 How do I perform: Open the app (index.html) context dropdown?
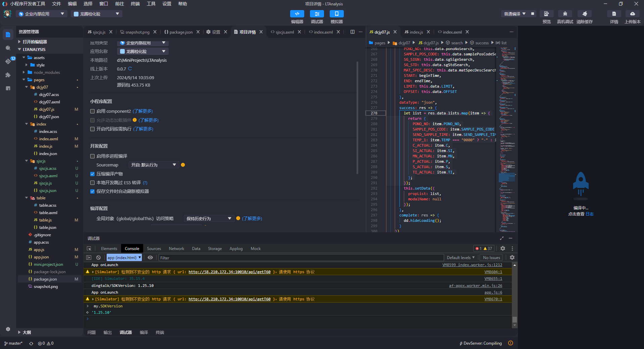[124, 258]
